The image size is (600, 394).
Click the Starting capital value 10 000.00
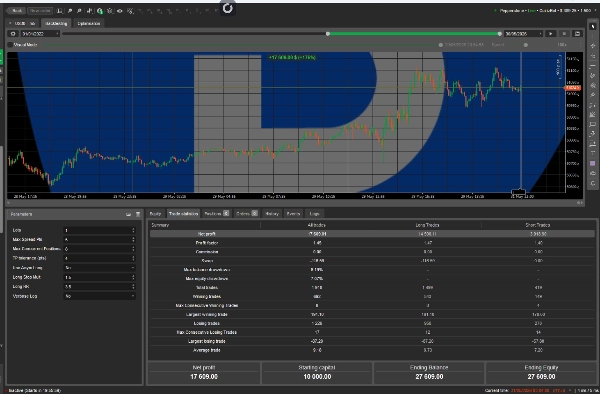tap(317, 377)
